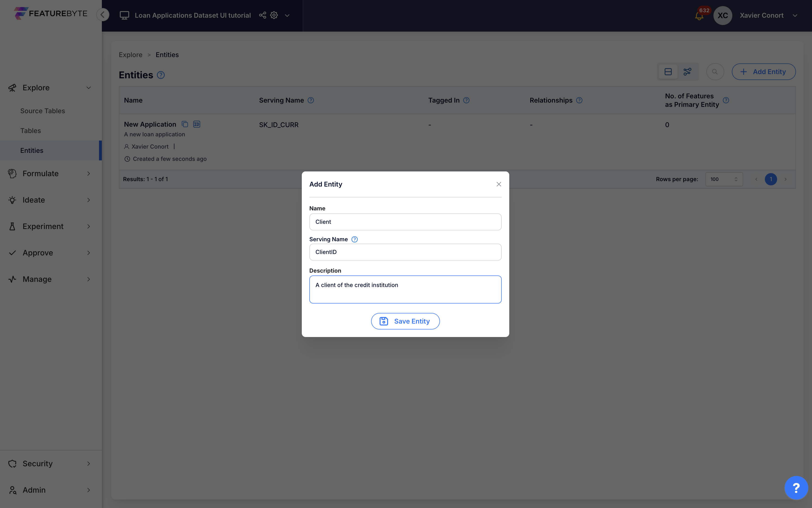Viewport: 812px width, 508px height.
Task: Select page 1 in pagination
Action: pyautogui.click(x=771, y=179)
